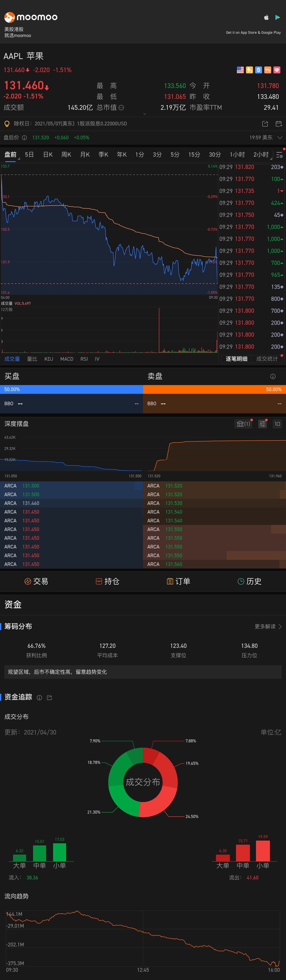Image resolution: width=286 pixels, height=980 pixels.
Task: Select the 成交量 indicator
Action: [12, 359]
